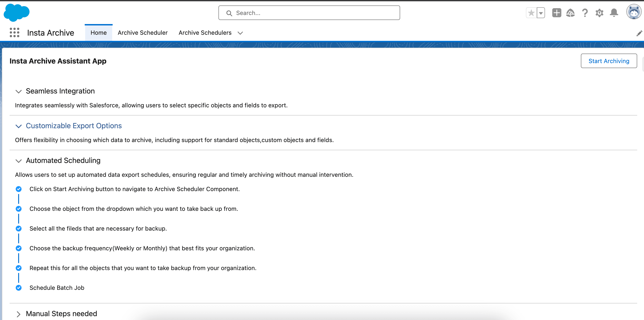The image size is (644, 320).
Task: Focus the global Search field
Action: coord(309,13)
